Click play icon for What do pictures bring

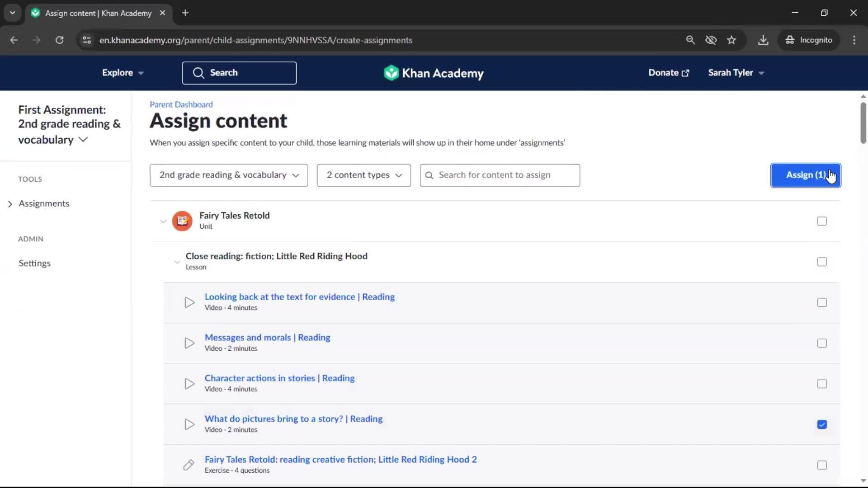189,424
